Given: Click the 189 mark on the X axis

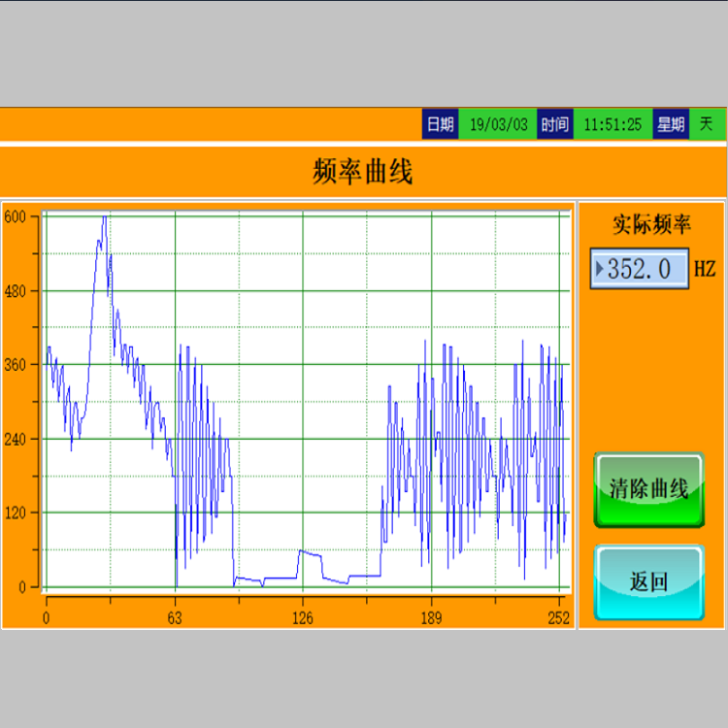Looking at the screenshot, I should point(431,614).
